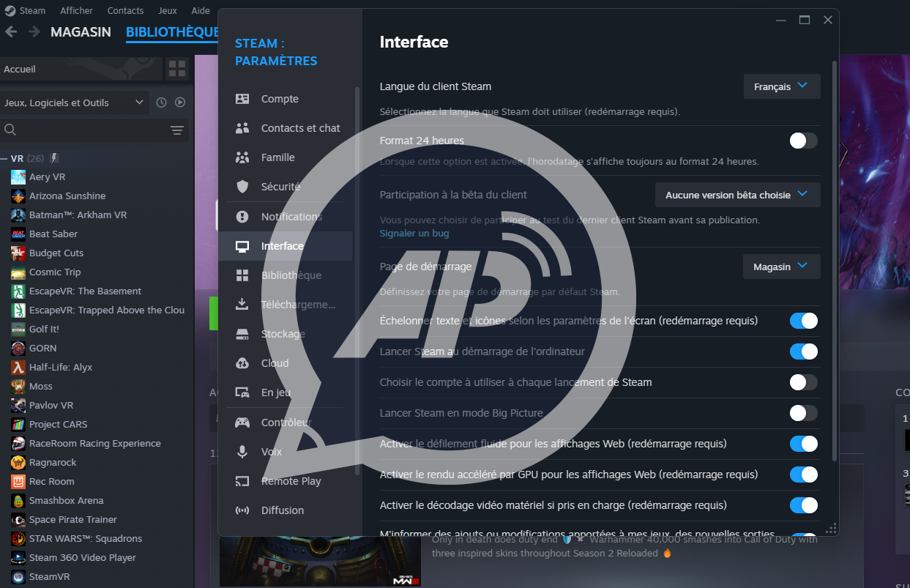Enable the Format 24 heures toggle

coord(803,141)
